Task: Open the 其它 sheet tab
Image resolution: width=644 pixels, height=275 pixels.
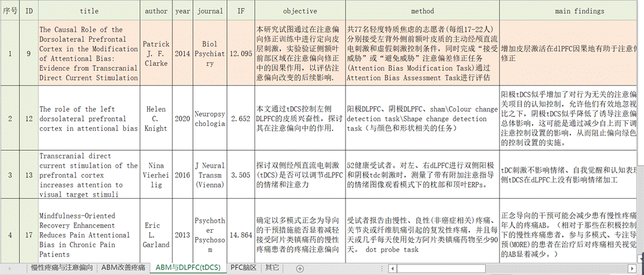Action: pos(272,268)
